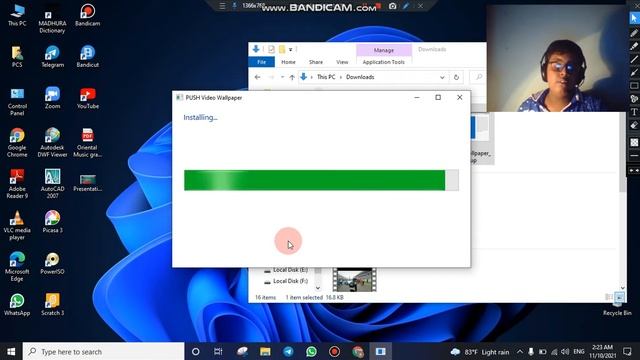Open the PCS desktop folder
Image resolution: width=640 pixels, height=360 pixels.
click(x=17, y=56)
